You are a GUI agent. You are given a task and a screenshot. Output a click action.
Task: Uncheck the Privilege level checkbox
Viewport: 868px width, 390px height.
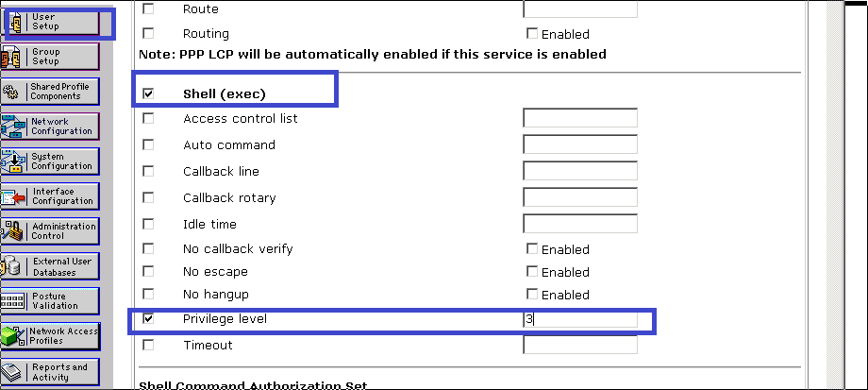coord(148,319)
